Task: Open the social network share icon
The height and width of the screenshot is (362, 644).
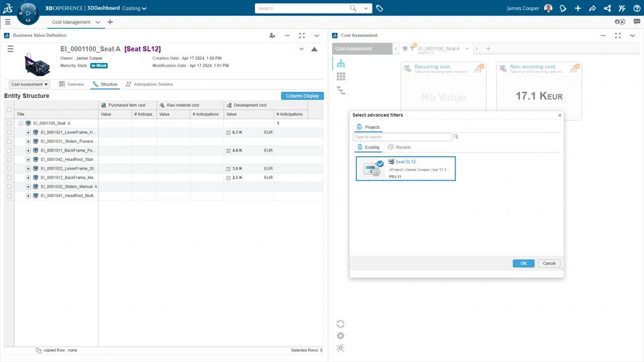Action: [x=608, y=8]
